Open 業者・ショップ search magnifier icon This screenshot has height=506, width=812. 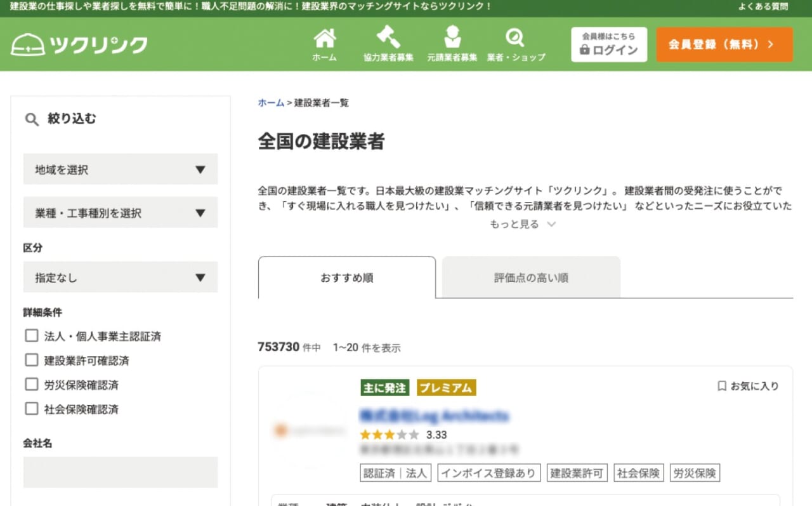(x=515, y=38)
